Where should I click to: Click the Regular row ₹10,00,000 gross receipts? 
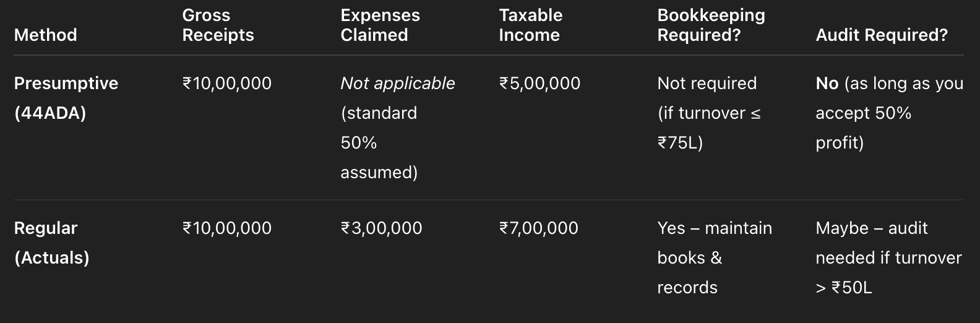(x=227, y=228)
